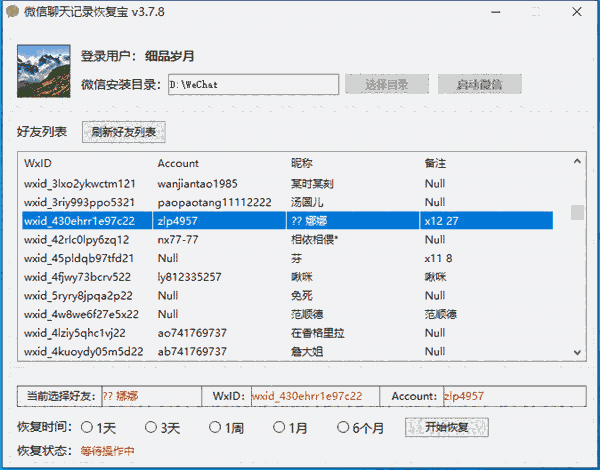Click the 等待操作中 status text

pyautogui.click(x=107, y=451)
